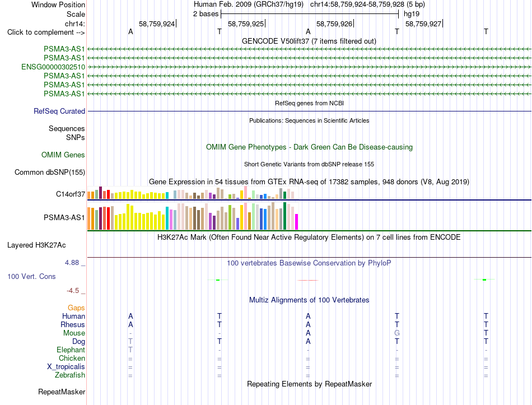
Task: Click the Elephant species row label
Action: pos(71,350)
